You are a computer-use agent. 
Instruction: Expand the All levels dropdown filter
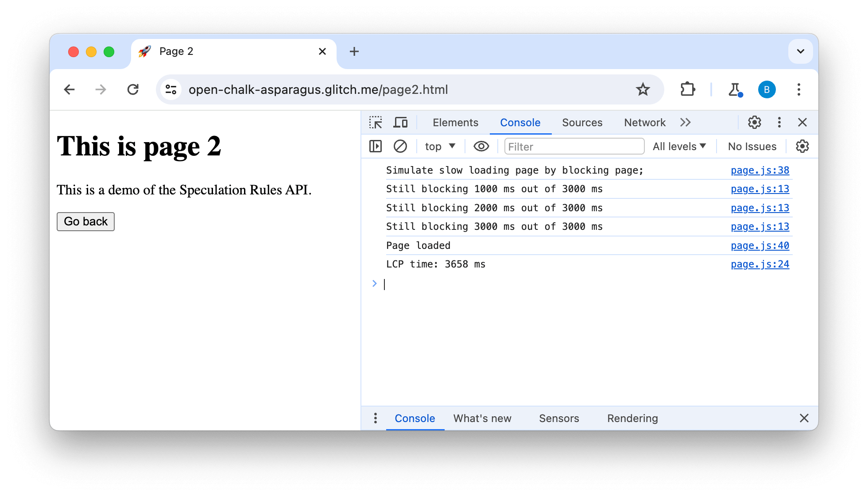pos(680,146)
